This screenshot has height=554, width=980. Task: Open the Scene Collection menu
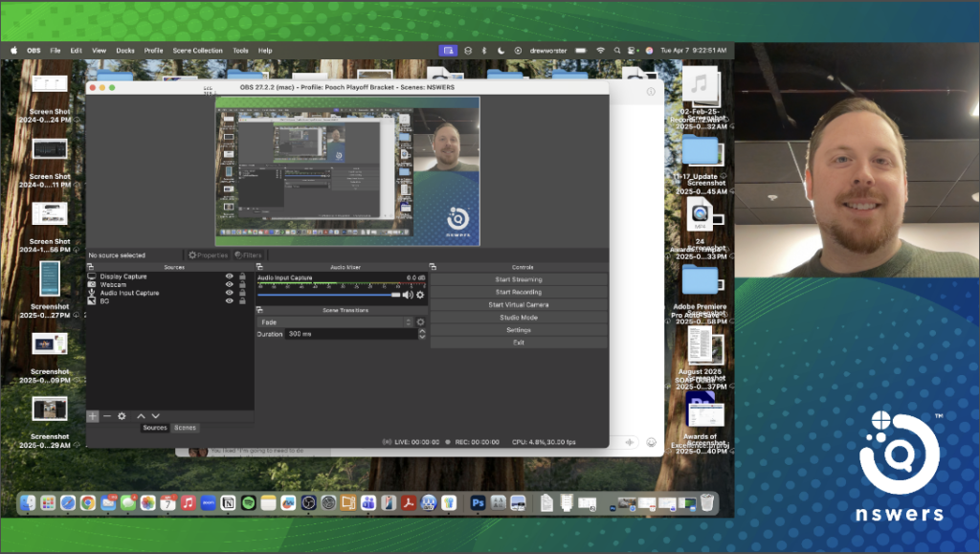click(197, 51)
